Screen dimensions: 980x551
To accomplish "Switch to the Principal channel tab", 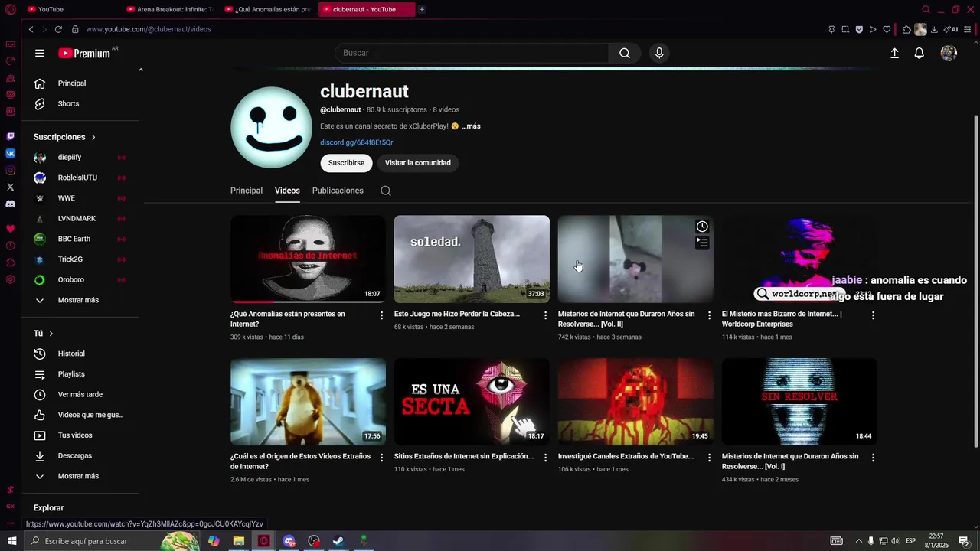I will (x=247, y=191).
